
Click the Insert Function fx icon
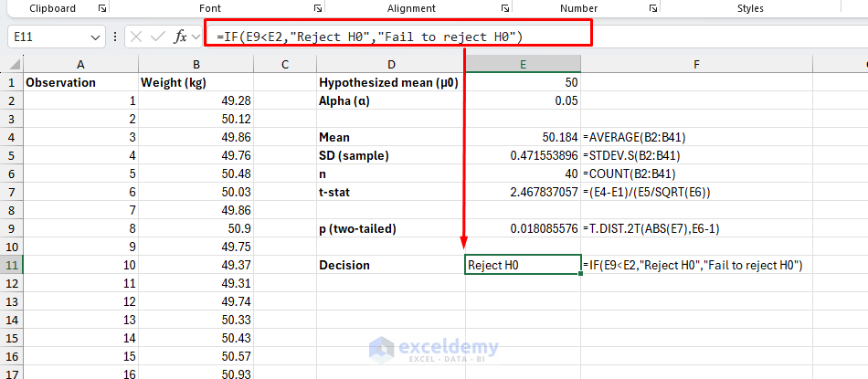(x=181, y=37)
